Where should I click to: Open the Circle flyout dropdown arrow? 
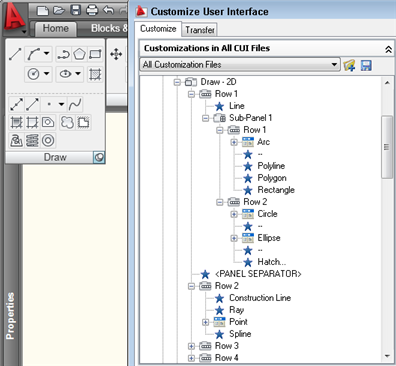(x=47, y=74)
